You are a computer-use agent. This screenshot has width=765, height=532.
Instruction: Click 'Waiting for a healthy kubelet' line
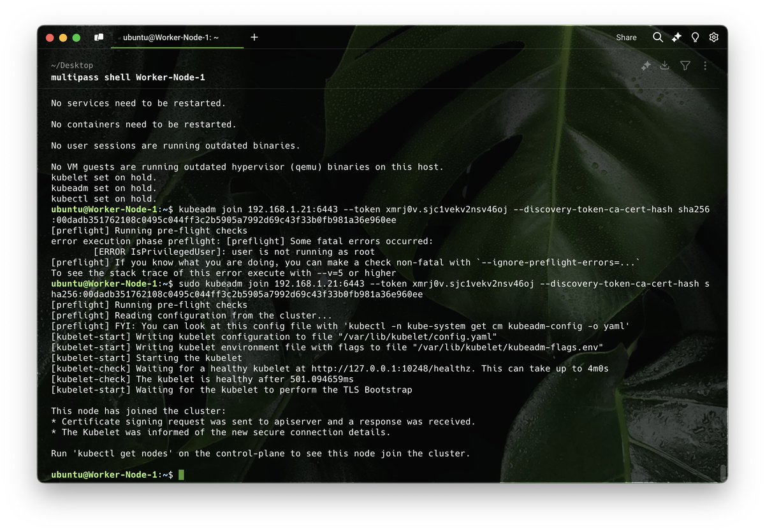(x=330, y=369)
